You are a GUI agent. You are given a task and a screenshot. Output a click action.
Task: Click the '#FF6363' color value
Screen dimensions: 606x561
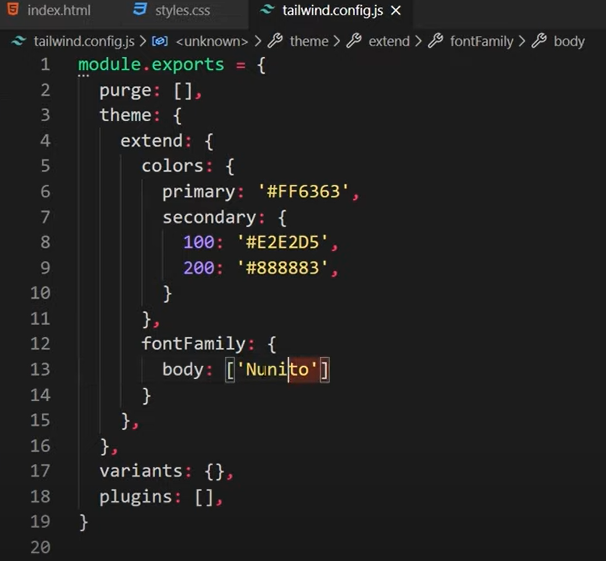click(303, 192)
